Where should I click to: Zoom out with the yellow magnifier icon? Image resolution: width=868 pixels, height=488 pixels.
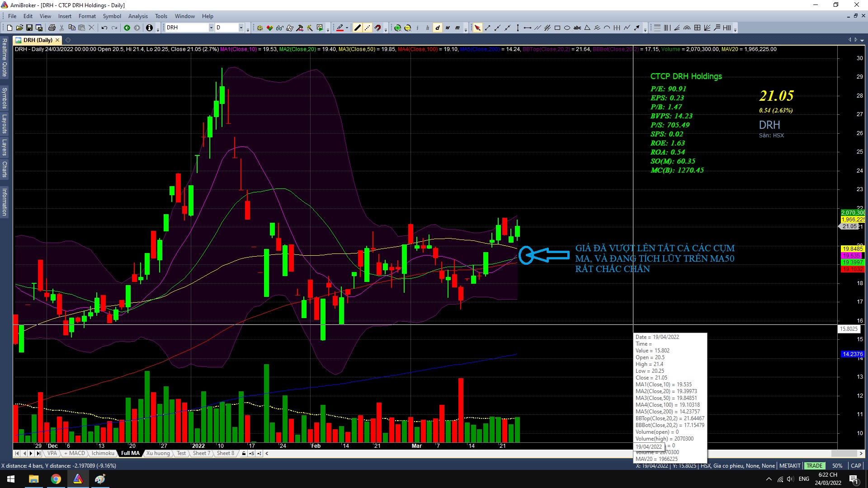tap(407, 28)
